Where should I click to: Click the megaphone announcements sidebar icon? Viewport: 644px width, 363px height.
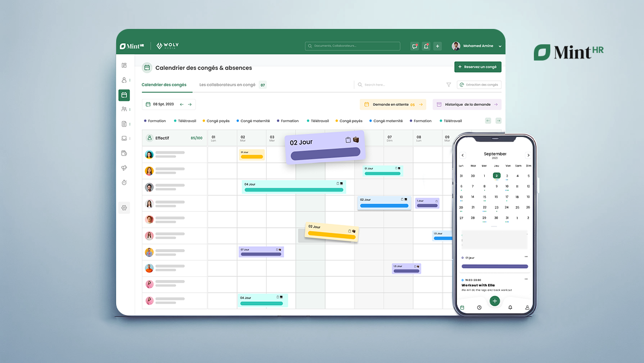pyautogui.click(x=124, y=168)
